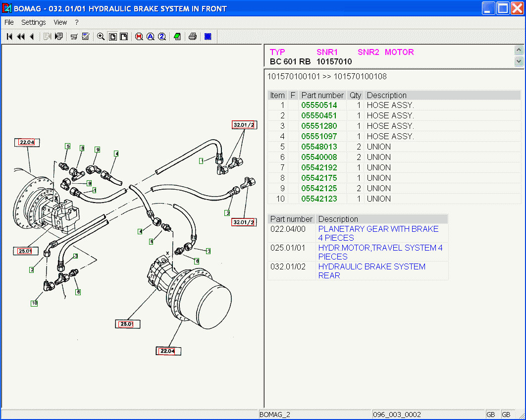Click the blue 2 search icon
The height and width of the screenshot is (420, 526).
click(x=161, y=37)
